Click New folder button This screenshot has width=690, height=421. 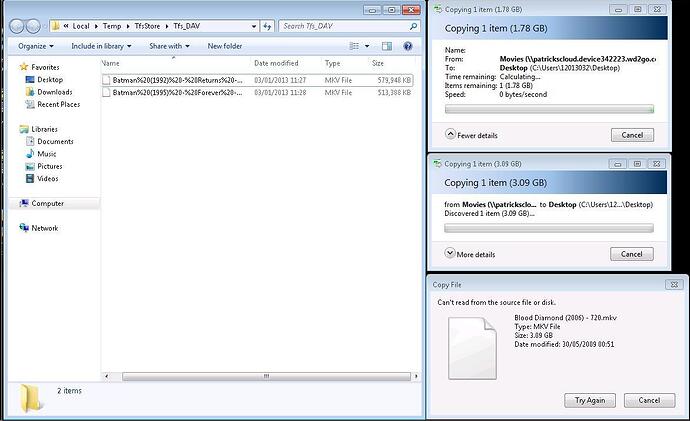[x=225, y=46]
